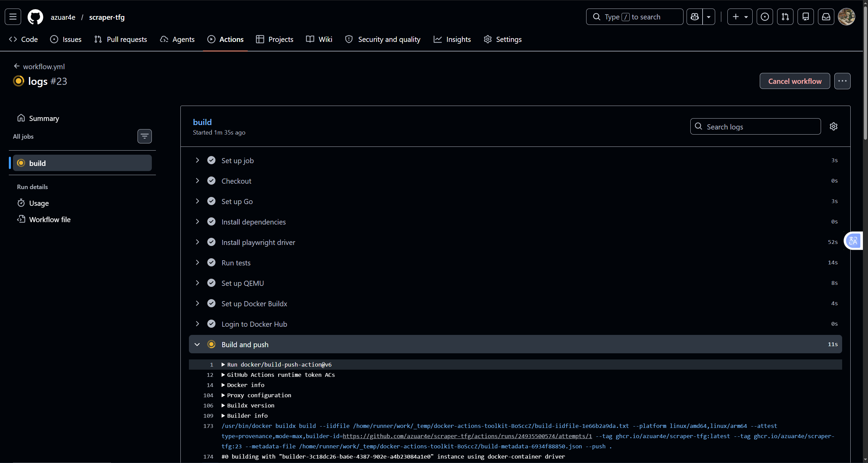Open the global navigation hamburger menu
Viewport: 868px width, 463px height.
pos(13,17)
